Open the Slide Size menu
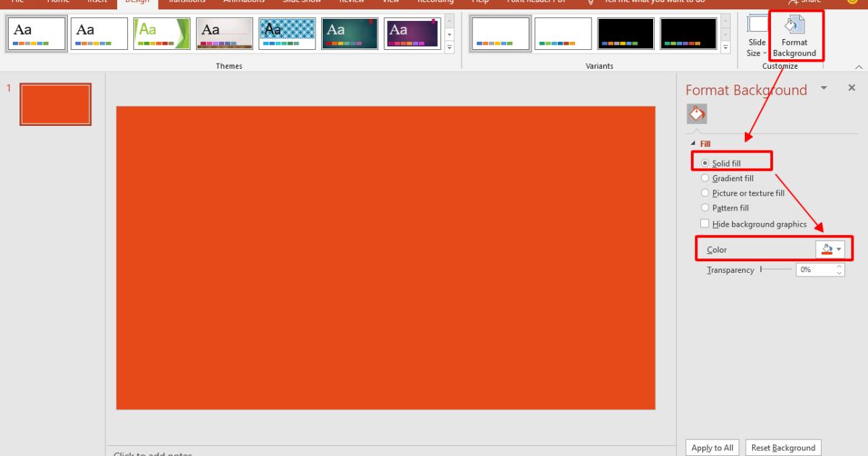The image size is (868, 456). (757, 36)
